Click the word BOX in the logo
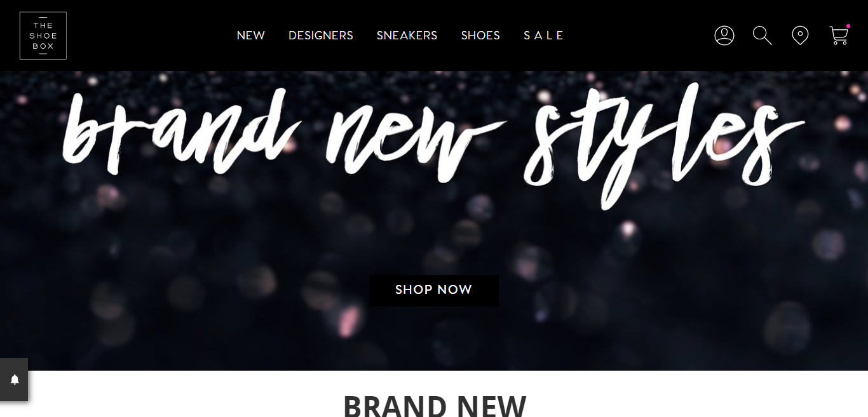868x417 pixels. coord(43,46)
